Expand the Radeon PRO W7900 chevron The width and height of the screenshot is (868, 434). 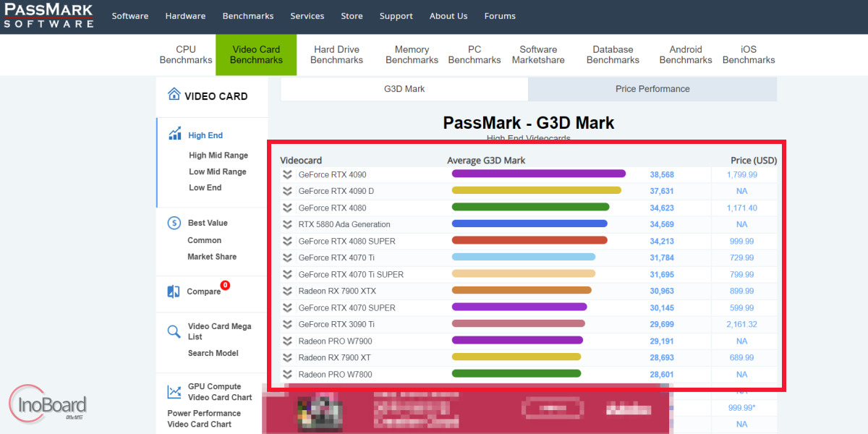click(x=287, y=341)
